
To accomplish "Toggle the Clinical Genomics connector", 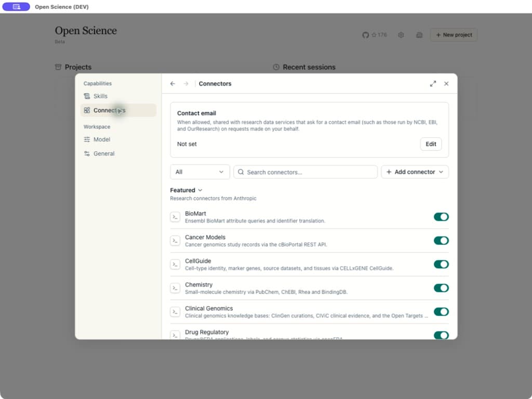I will tap(441, 312).
